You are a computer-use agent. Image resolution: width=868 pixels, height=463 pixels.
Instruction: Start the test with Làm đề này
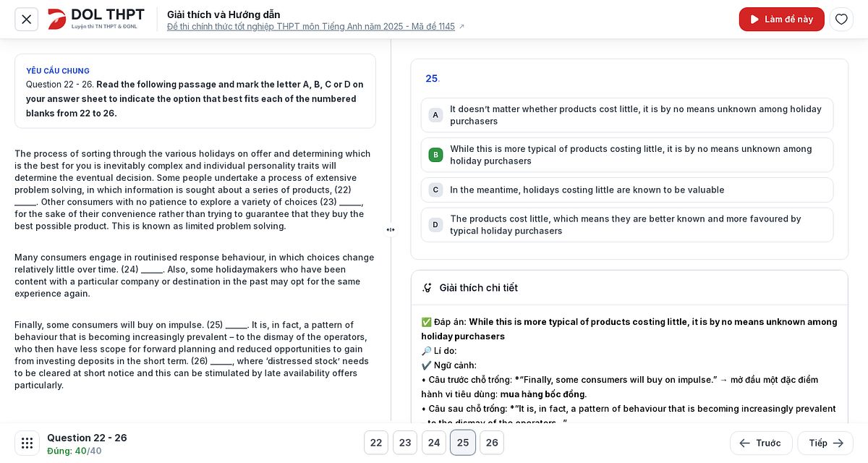781,20
